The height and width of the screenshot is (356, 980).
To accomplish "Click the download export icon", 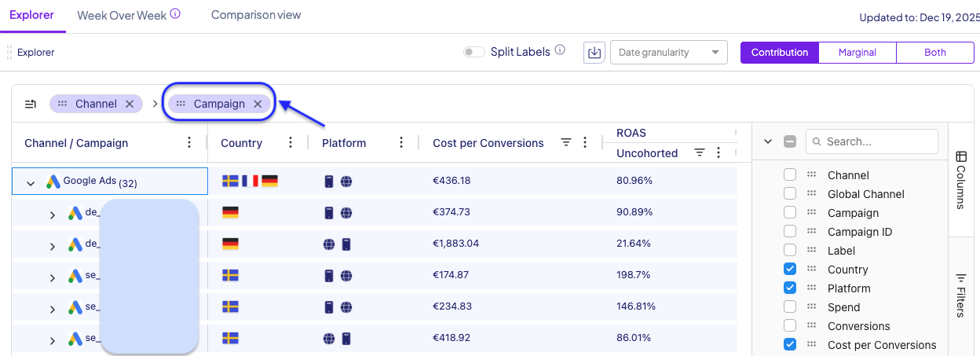I will coord(594,53).
